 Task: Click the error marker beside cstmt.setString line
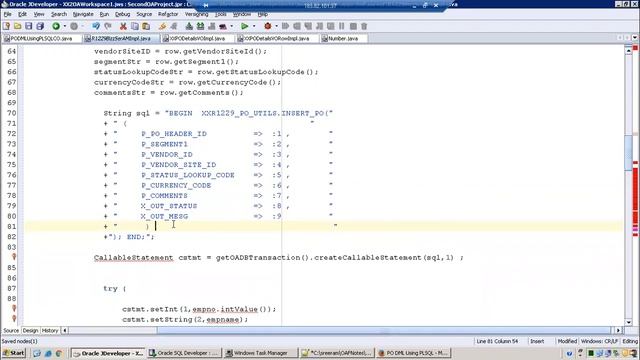(x=14, y=319)
